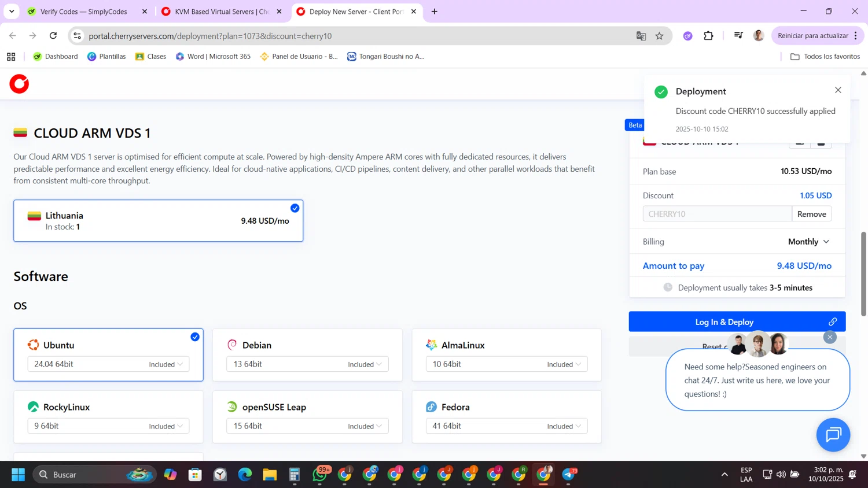This screenshot has height=488, width=868.
Task: Open the tab search dropdown arrow
Action: (12, 12)
